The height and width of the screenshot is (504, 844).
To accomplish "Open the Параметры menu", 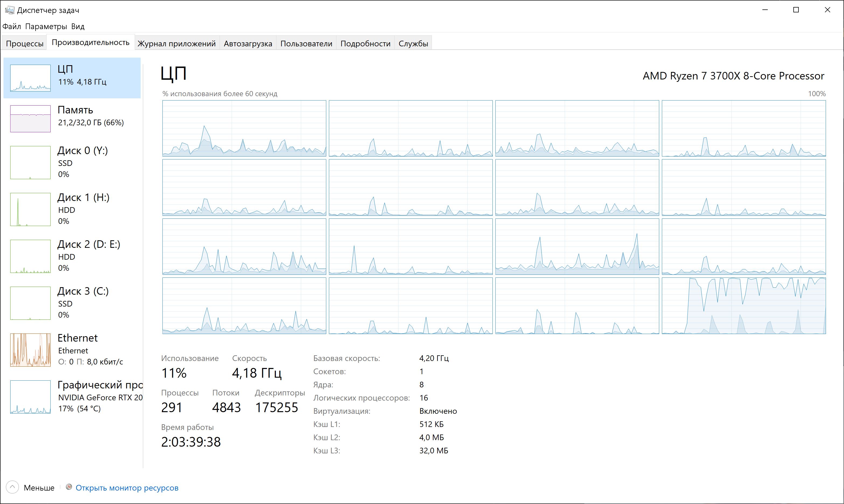I will [46, 26].
